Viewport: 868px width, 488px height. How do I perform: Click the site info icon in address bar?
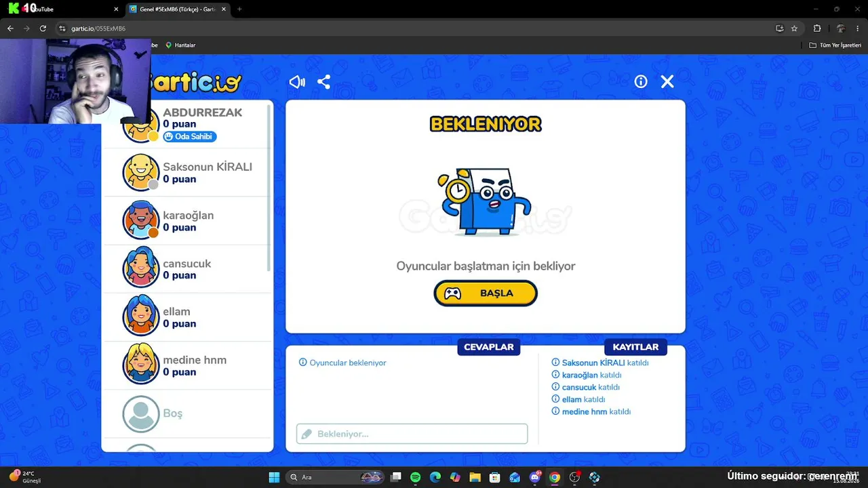click(62, 28)
